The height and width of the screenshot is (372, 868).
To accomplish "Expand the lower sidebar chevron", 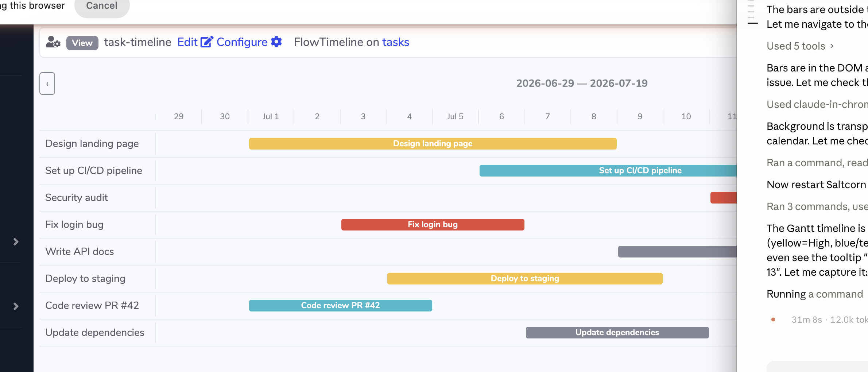I will [x=16, y=306].
